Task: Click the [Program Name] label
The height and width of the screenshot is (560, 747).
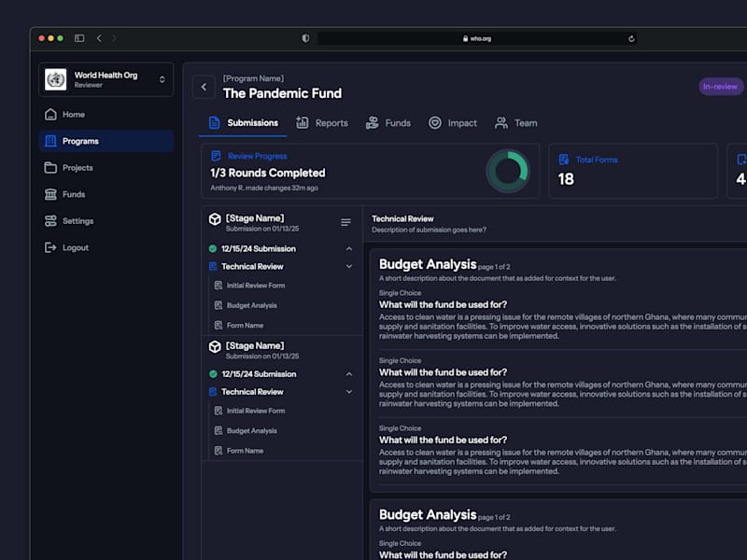Action: [x=253, y=78]
